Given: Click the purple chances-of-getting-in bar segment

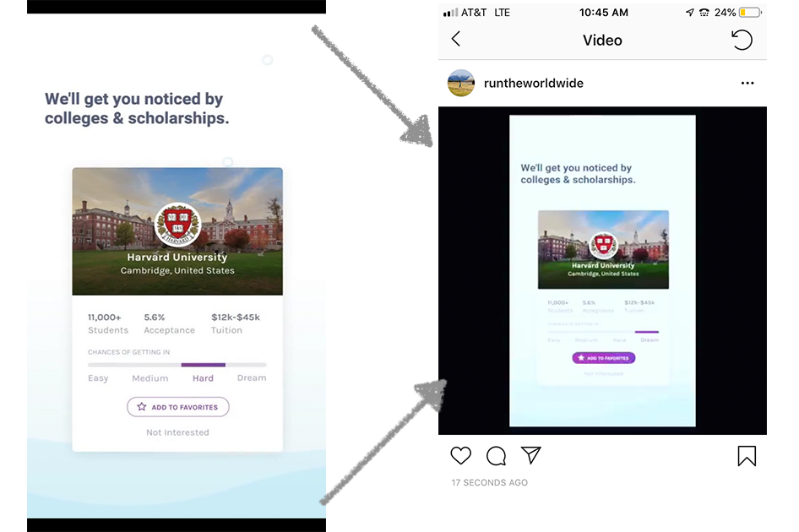Looking at the screenshot, I should pyautogui.click(x=203, y=365).
